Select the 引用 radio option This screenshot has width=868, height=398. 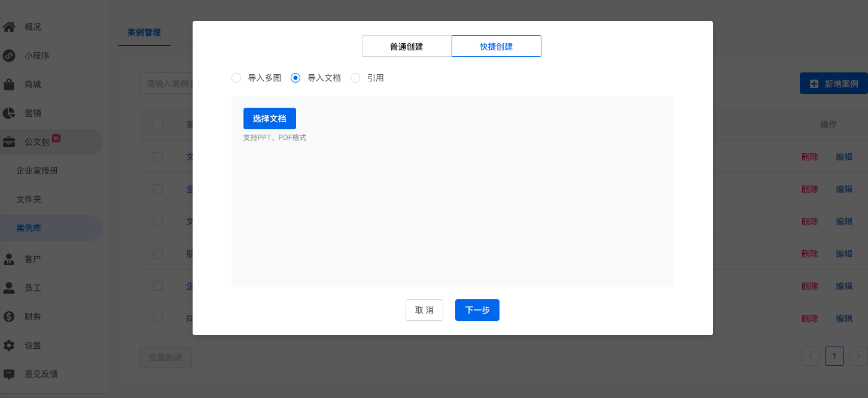(x=355, y=78)
